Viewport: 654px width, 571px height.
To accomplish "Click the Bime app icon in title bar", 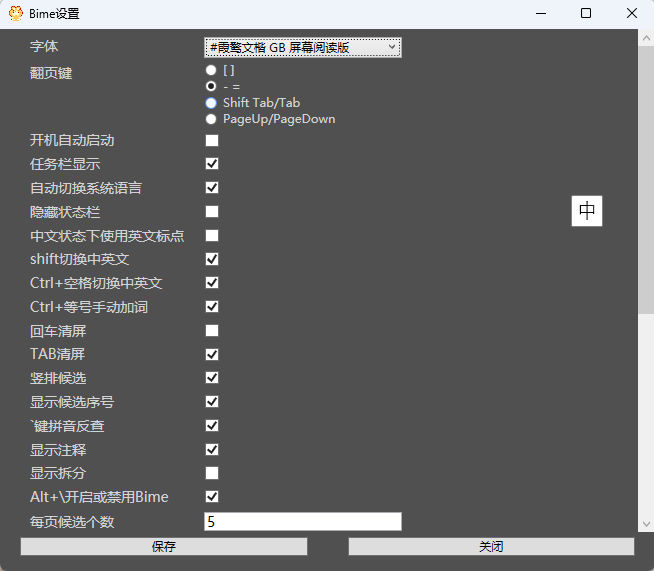I will [15, 14].
